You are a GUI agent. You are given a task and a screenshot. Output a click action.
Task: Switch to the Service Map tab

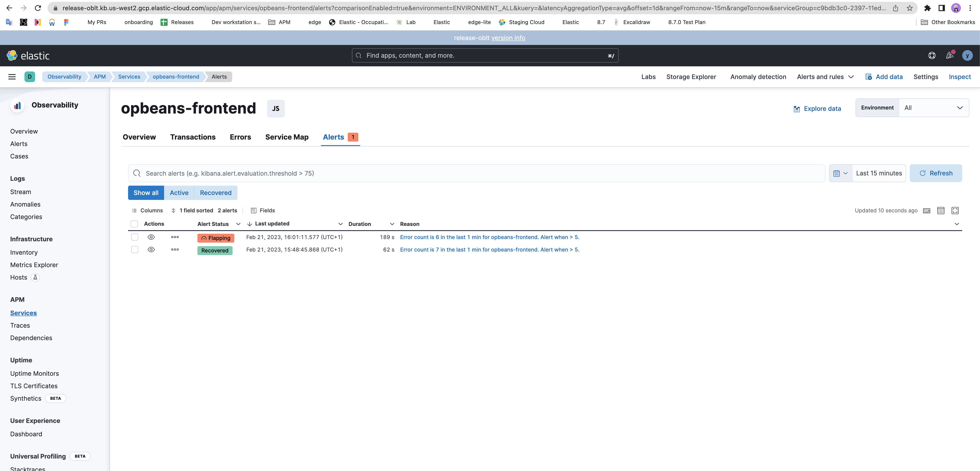point(287,137)
